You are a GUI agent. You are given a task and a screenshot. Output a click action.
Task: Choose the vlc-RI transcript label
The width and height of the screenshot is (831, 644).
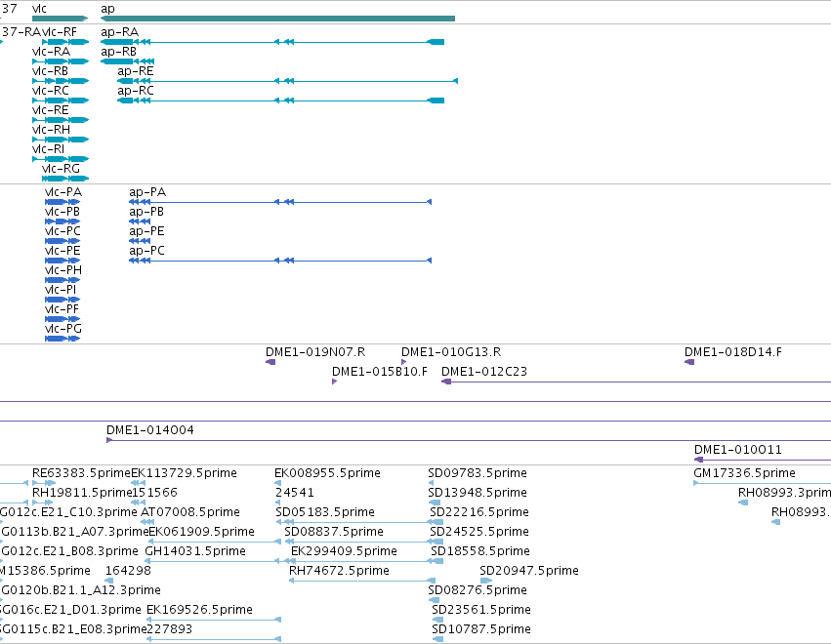48,149
